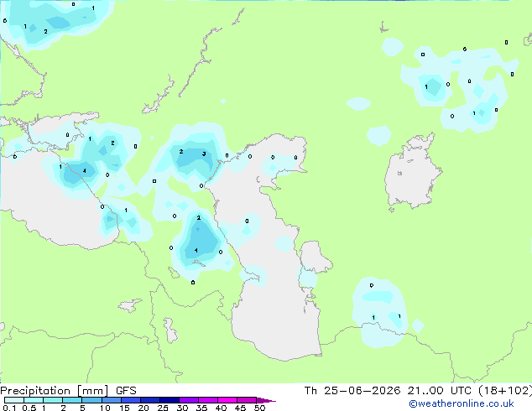532x411 pixels.
Task: Click the legend label '45'
Action: coord(240,408)
